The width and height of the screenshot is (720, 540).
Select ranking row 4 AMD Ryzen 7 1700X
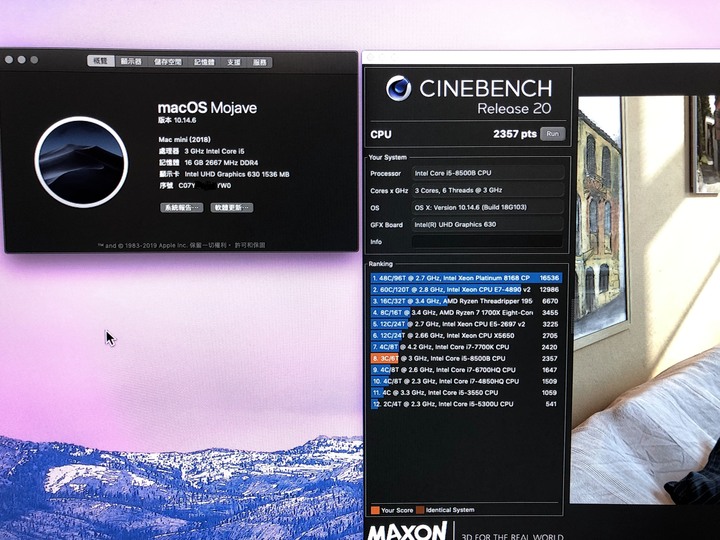pos(466,312)
